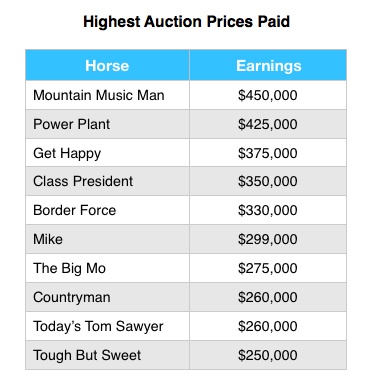Select the Mike cell
Viewport: 366px width, 390px height.
[107, 239]
